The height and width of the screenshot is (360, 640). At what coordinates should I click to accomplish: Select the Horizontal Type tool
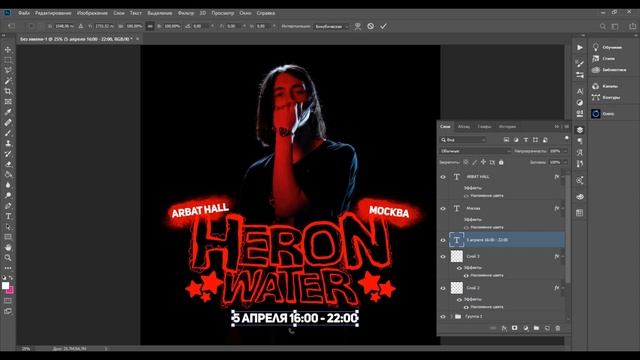coord(8,216)
